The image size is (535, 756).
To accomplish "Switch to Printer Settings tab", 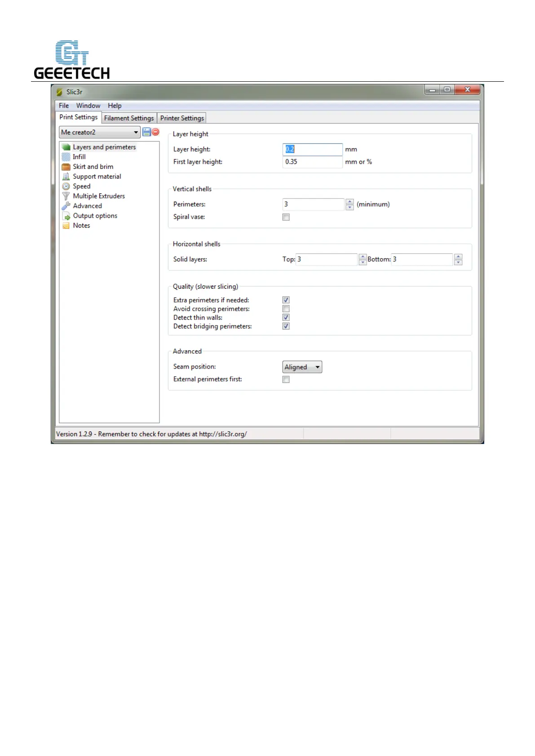I will [182, 118].
